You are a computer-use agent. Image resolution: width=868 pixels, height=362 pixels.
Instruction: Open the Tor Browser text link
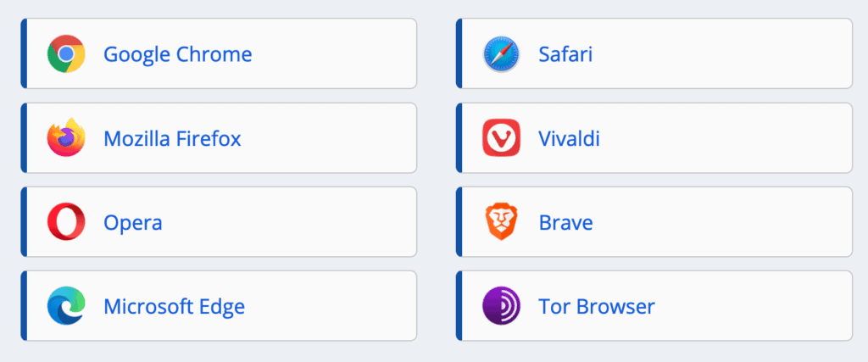pos(597,306)
